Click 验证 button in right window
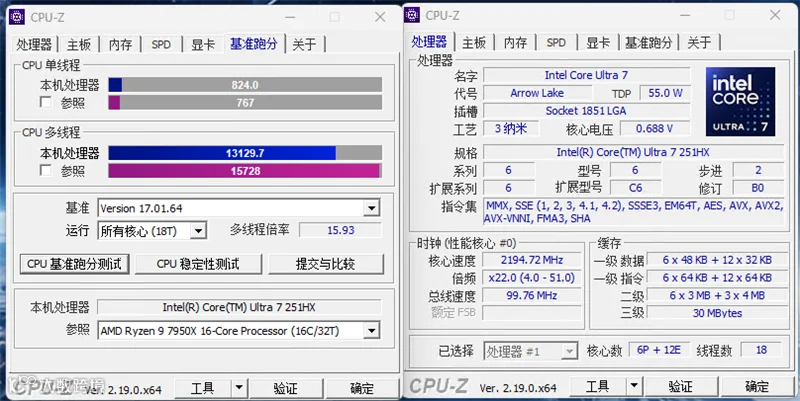The image size is (800, 401). (681, 386)
